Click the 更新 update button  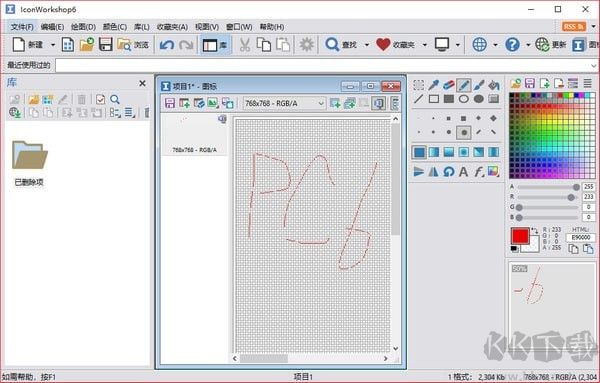(551, 45)
